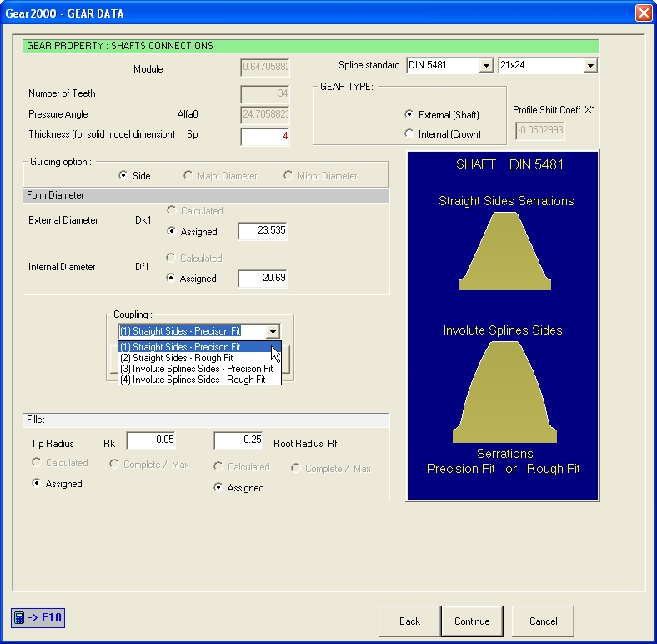Pick (1) Straight Sides - Precison Fit option
Image resolution: width=657 pixels, height=644 pixels.
click(x=199, y=347)
